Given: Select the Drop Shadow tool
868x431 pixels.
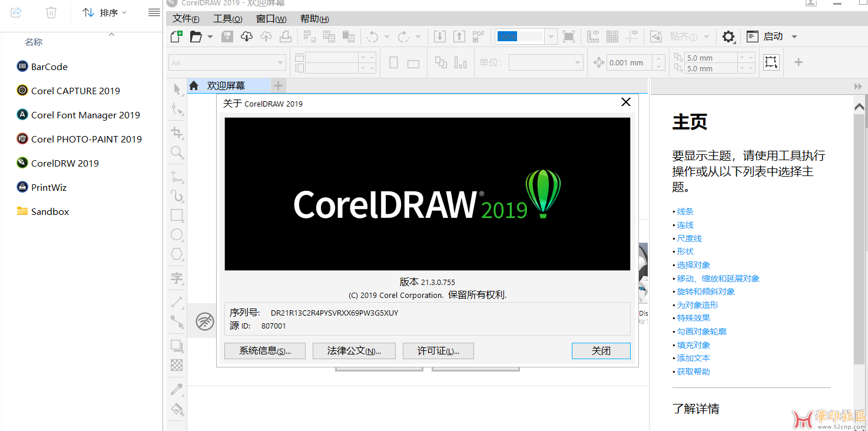Looking at the screenshot, I should [177, 345].
